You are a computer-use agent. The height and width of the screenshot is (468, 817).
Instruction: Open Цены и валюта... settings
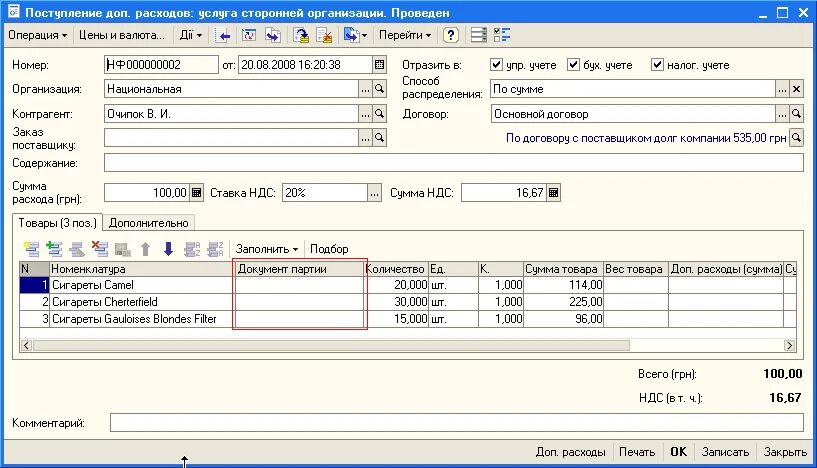point(121,35)
